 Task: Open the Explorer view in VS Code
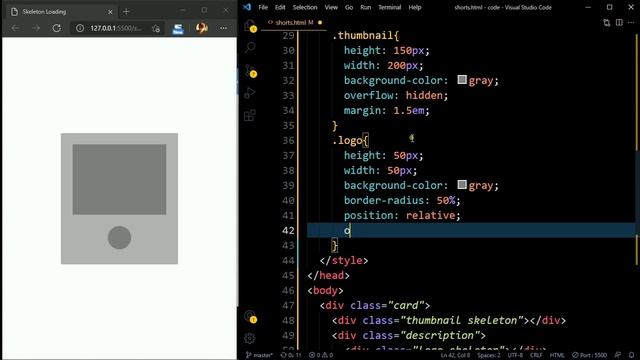pos(250,26)
